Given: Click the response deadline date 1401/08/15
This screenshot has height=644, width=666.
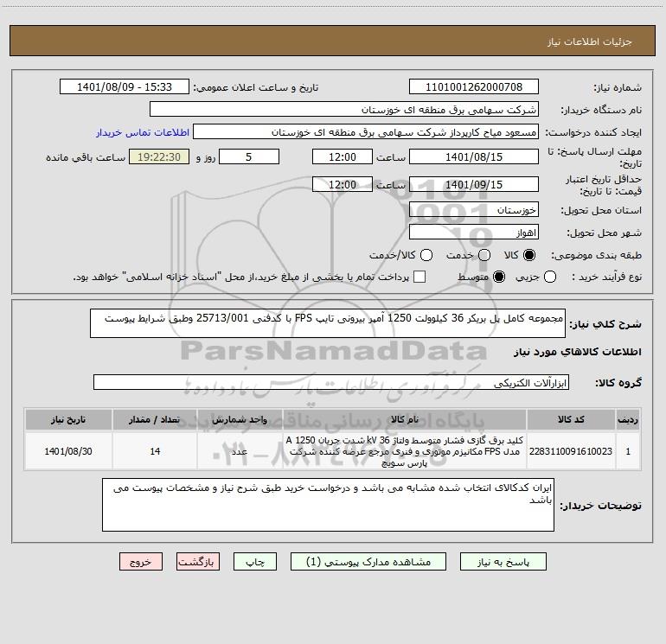Looking at the screenshot, I should (x=474, y=156).
